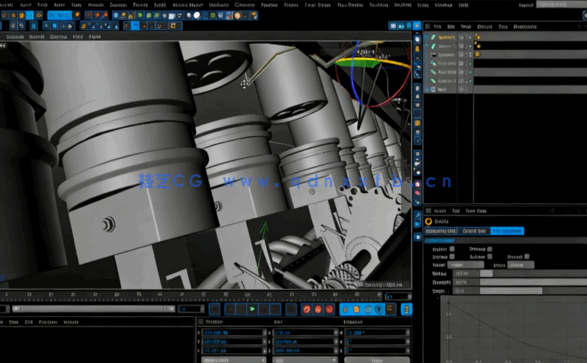
Task: Click the highlighted toggle-view icon of viewport
Action: pyautogui.click(x=417, y=26)
